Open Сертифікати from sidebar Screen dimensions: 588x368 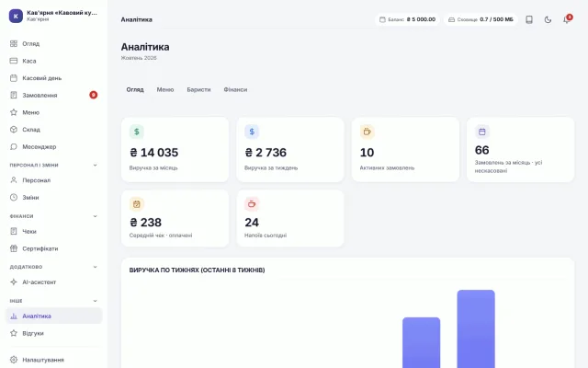53,248
